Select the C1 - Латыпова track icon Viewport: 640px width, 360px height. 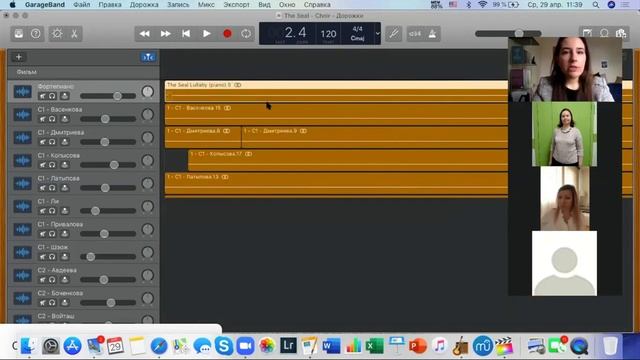[x=22, y=184]
